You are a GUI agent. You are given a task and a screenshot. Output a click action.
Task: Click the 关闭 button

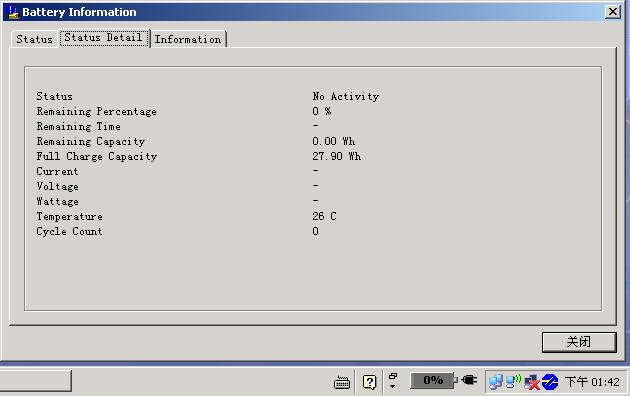579,342
